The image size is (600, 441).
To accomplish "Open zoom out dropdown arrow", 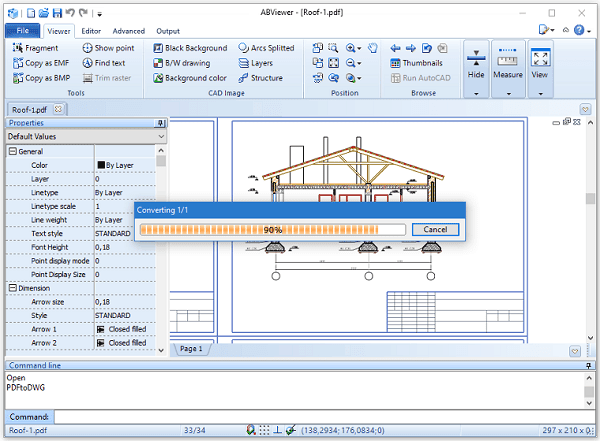I will point(359,64).
